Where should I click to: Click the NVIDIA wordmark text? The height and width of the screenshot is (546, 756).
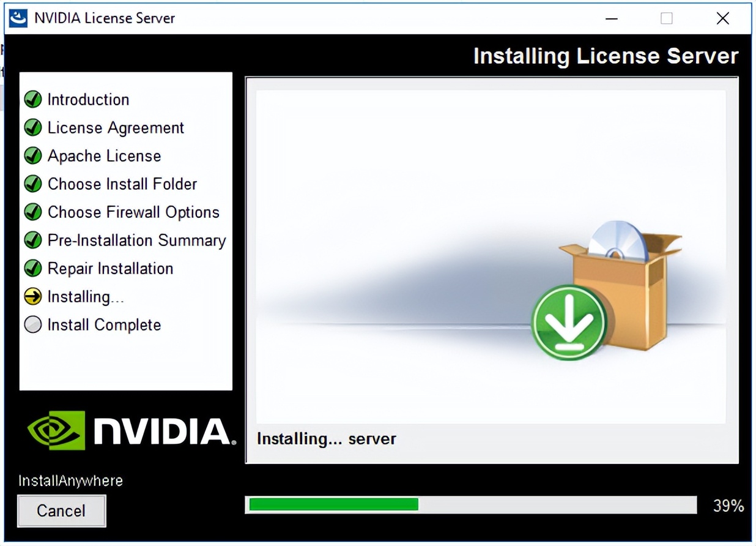(165, 431)
